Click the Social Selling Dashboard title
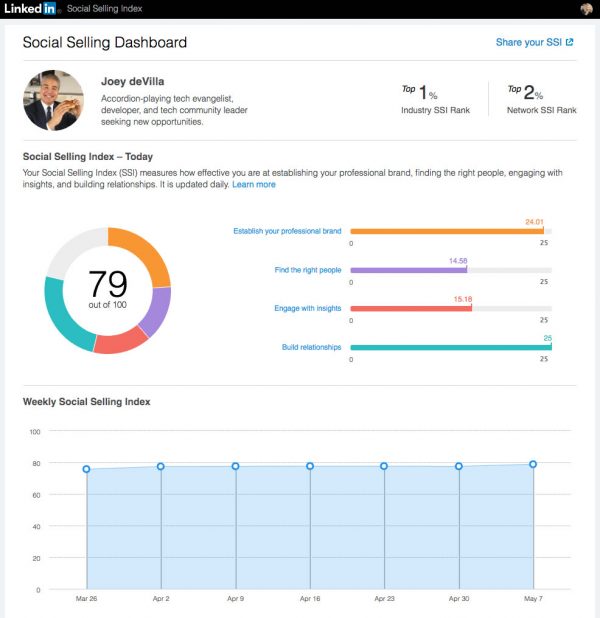Image resolution: width=600 pixels, height=618 pixels. (105, 43)
